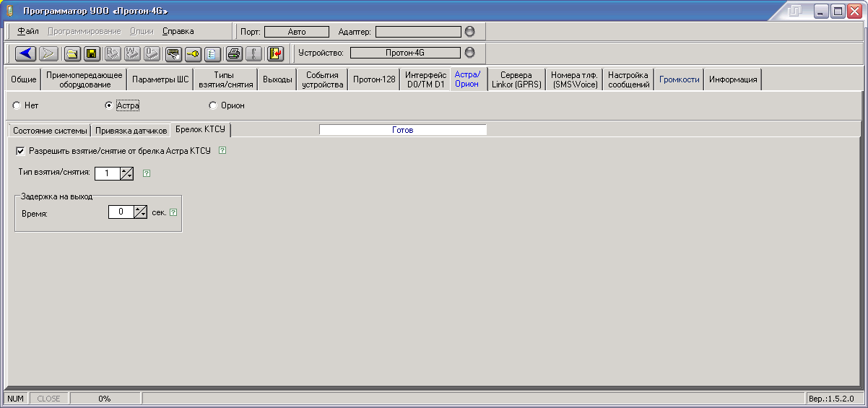Click the device status indicator lamp
This screenshot has height=408, width=868.
point(470,53)
